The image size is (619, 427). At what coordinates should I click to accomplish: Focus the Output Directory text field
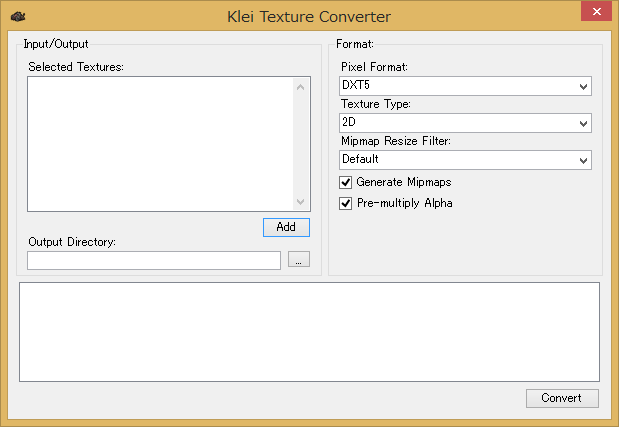154,260
